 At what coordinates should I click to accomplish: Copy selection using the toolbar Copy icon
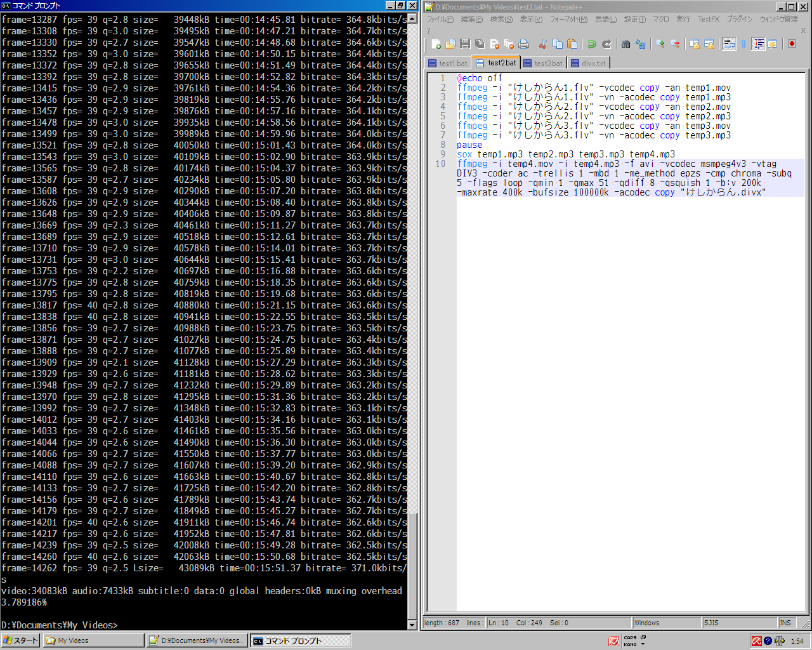pos(558,44)
